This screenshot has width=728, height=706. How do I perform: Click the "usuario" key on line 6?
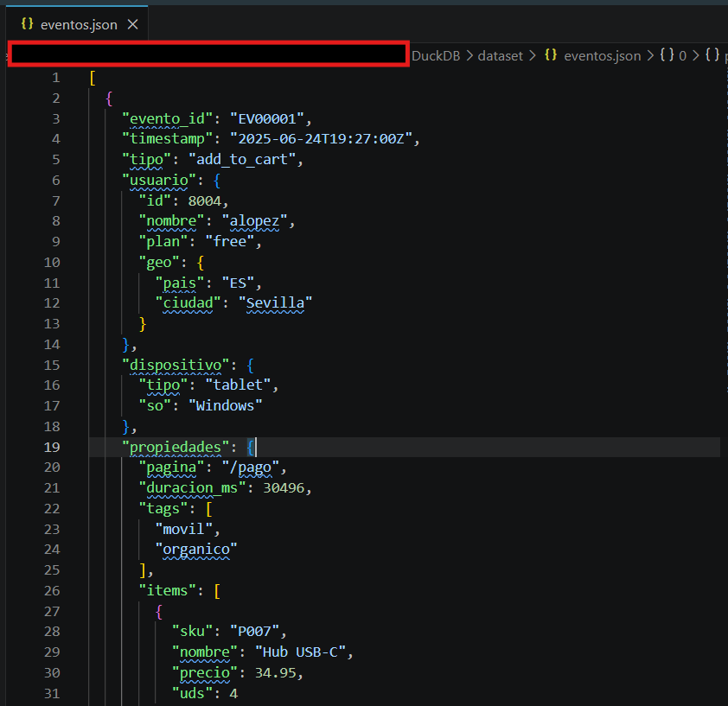[x=159, y=180]
